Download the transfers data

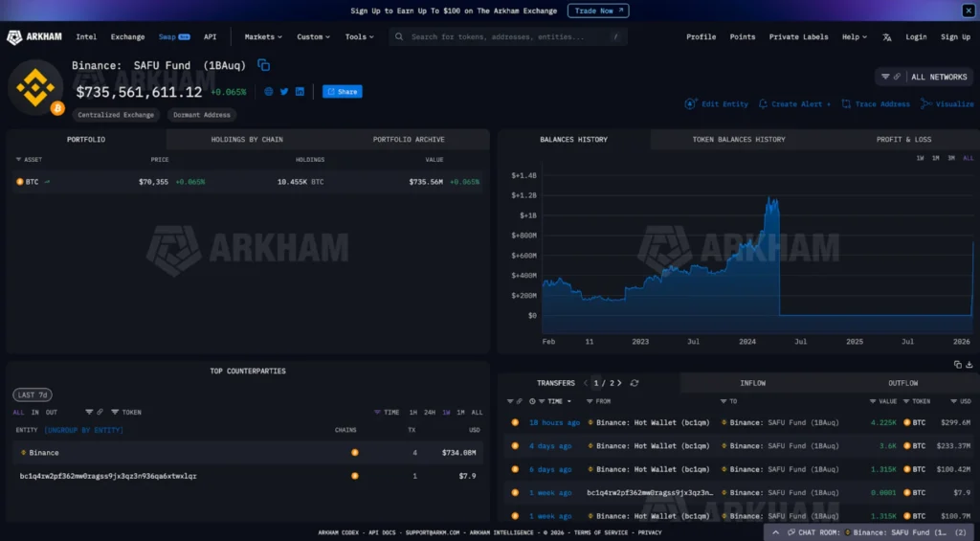pos(969,365)
